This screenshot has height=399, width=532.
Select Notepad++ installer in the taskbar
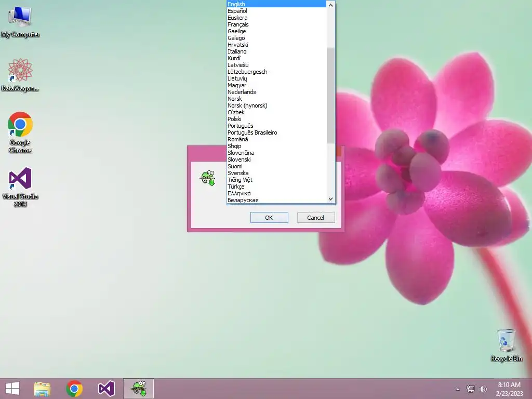(x=139, y=389)
